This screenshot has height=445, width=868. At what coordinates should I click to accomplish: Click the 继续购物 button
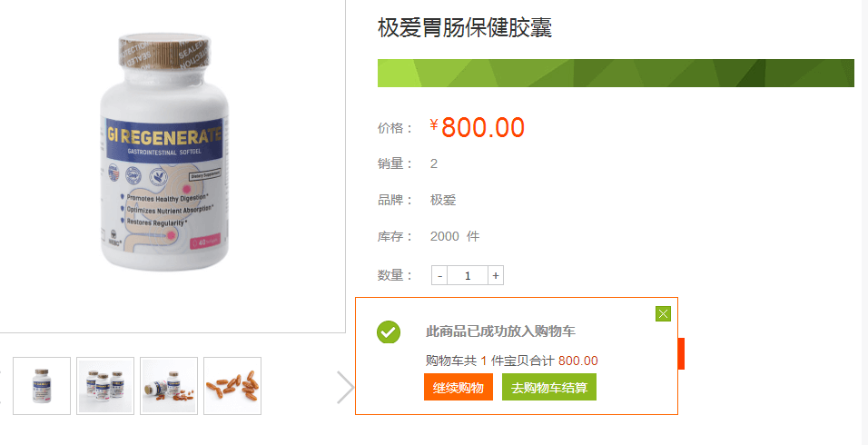point(459,387)
